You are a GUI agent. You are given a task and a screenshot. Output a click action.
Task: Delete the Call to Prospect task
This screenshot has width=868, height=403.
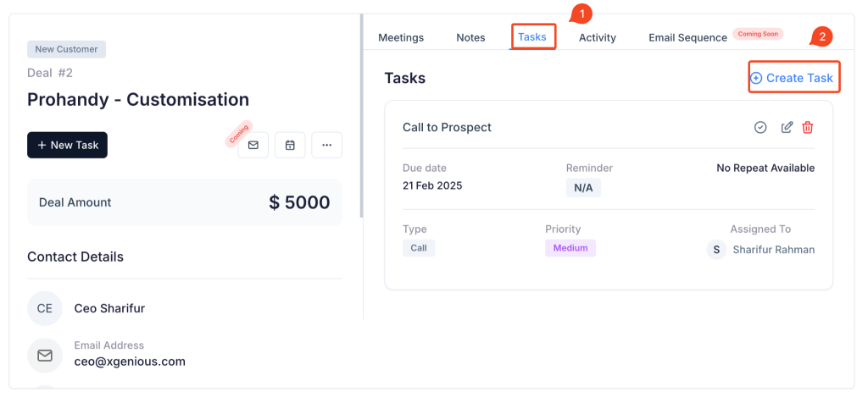point(808,128)
